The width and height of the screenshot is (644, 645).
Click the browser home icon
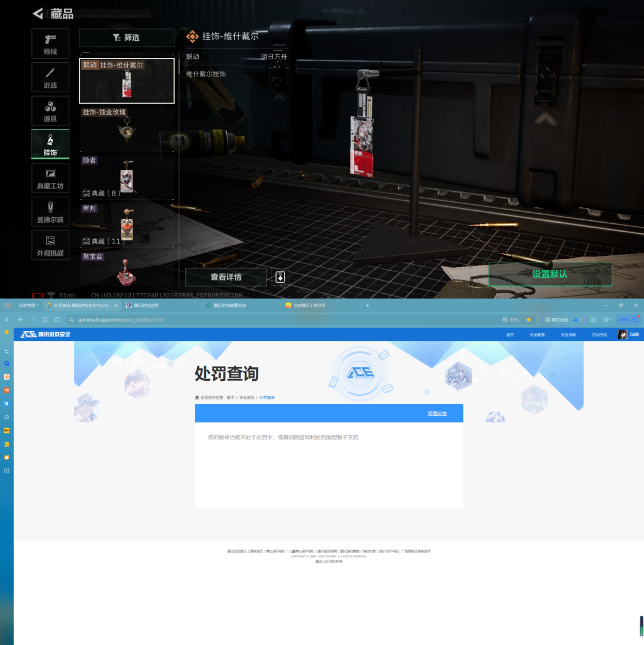coord(57,320)
